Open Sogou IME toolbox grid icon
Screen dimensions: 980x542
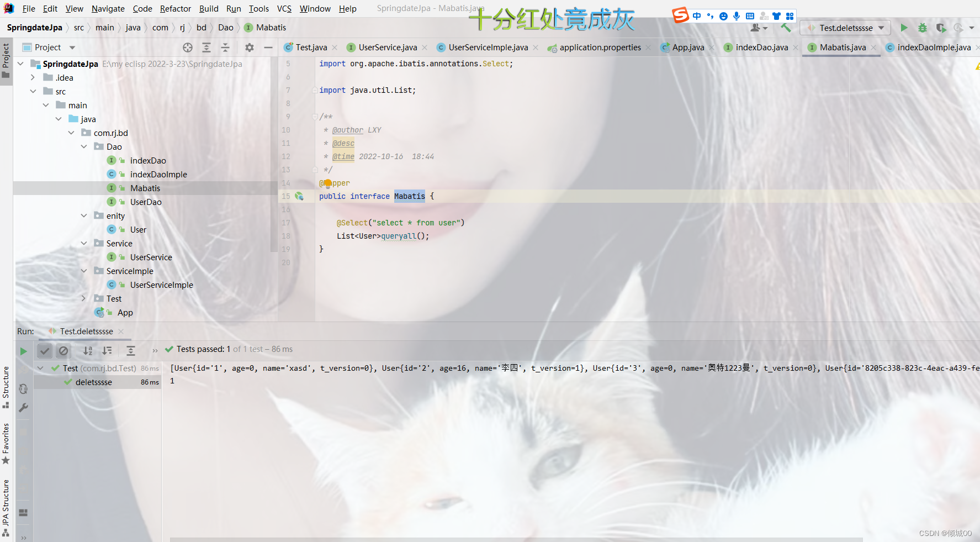tap(790, 16)
